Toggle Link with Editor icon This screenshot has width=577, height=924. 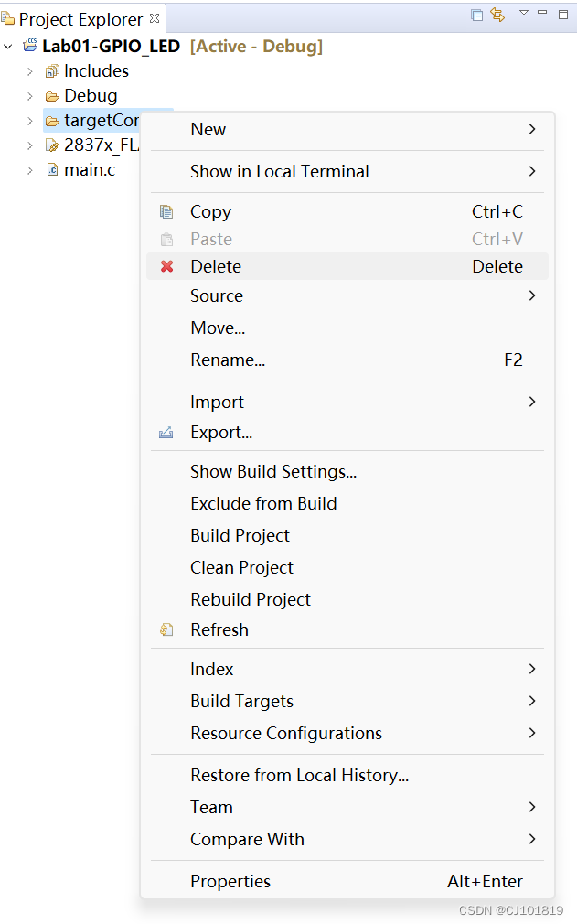pyautogui.click(x=497, y=15)
